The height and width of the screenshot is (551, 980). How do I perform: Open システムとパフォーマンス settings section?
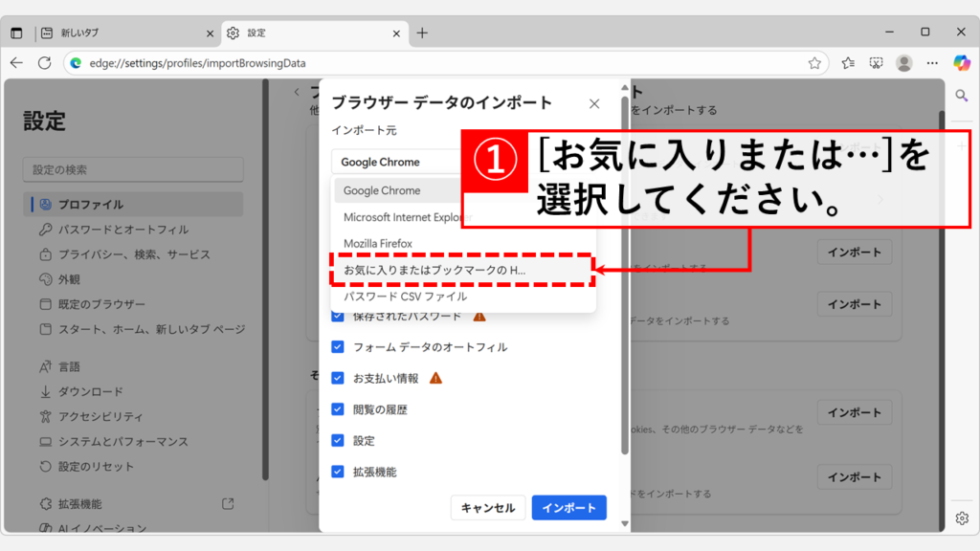coord(133,442)
